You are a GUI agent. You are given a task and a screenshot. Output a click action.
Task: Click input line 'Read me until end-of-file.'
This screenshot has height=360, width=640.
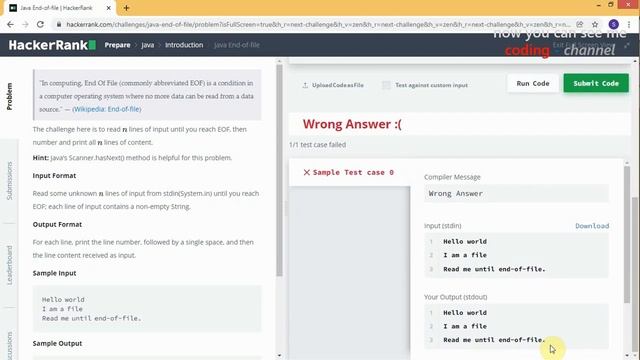494,269
